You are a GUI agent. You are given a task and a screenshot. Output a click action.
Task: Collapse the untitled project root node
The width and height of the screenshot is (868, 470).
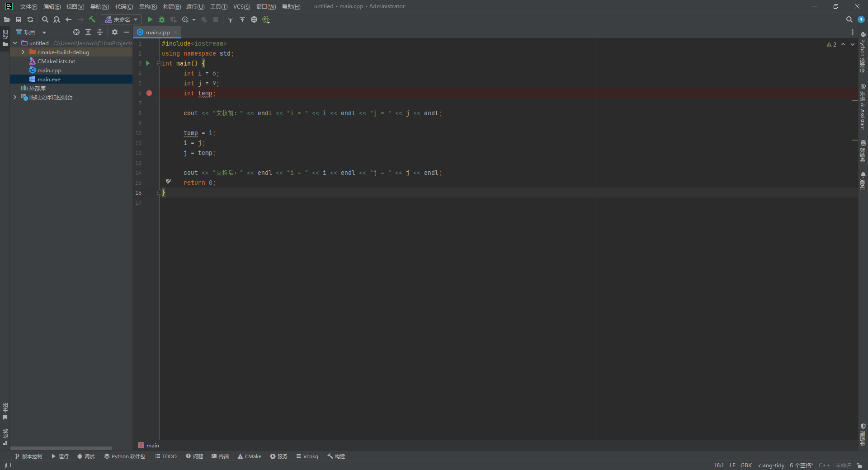(x=15, y=43)
